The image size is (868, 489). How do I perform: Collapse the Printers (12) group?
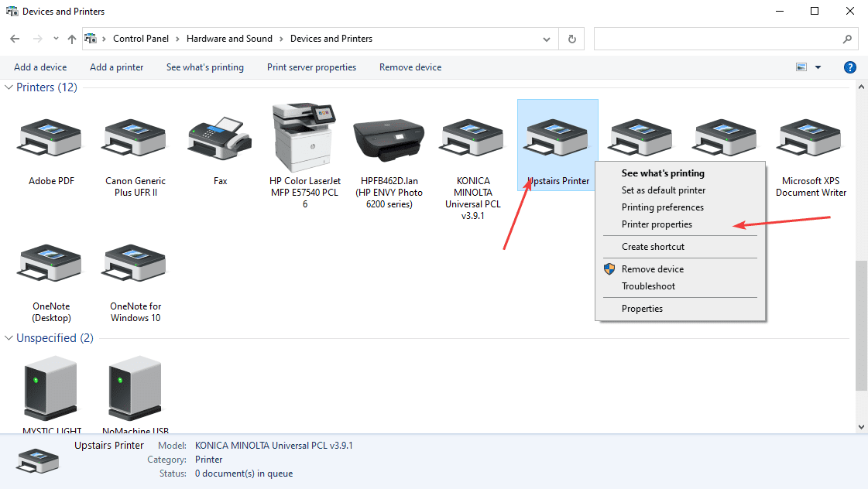[x=9, y=87]
